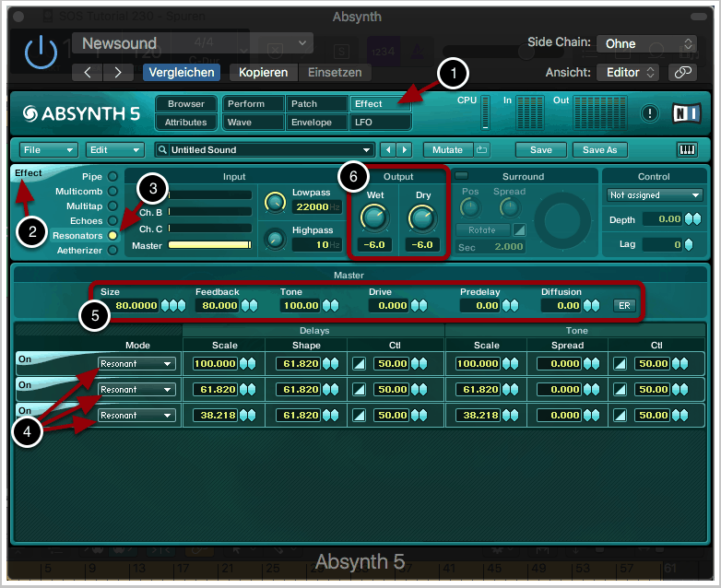Image resolution: width=721 pixels, height=588 pixels.
Task: Click the plugin power bypass icon
Action: pyautogui.click(x=41, y=53)
